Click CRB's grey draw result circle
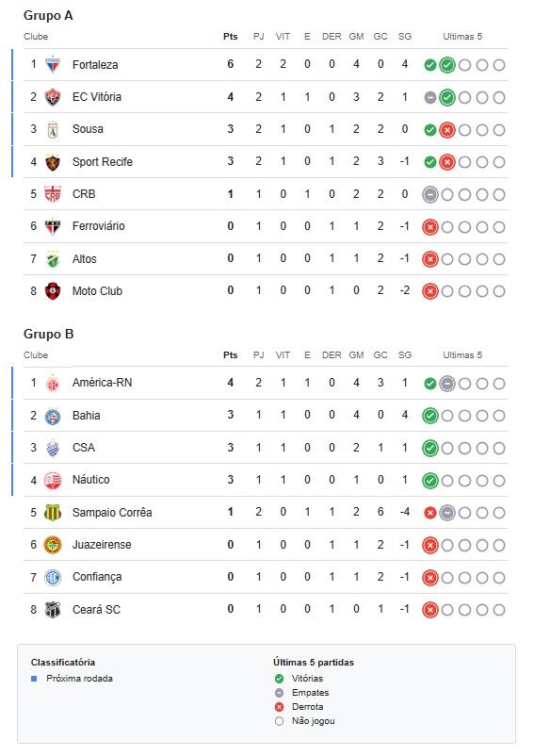Image resolution: width=534 pixels, height=756 pixels. 430,195
